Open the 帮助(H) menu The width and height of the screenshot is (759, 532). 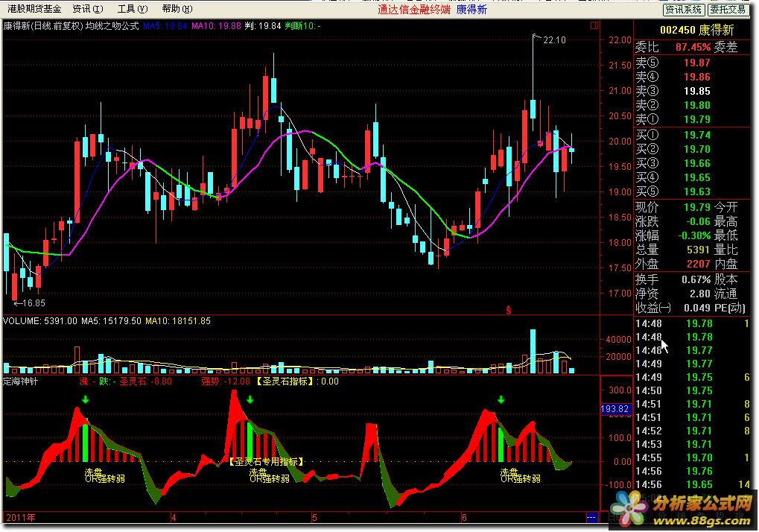[177, 9]
